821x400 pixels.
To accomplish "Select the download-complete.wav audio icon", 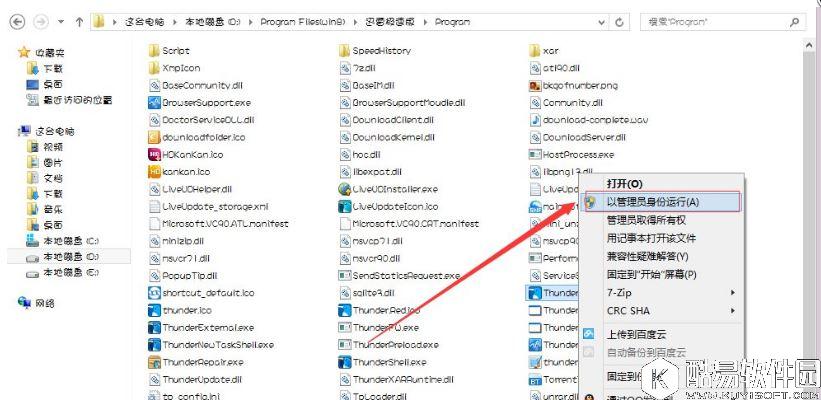I will coord(535,120).
